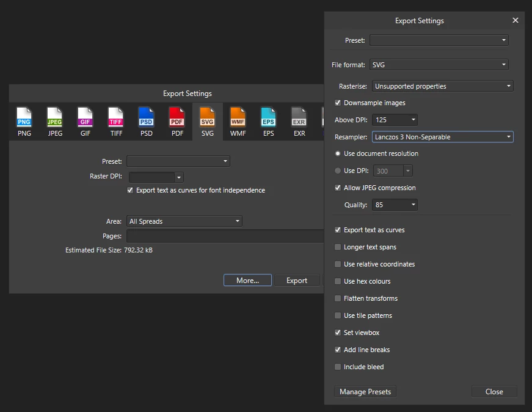Open the Quality dropdown showing 85
The width and height of the screenshot is (532, 412).
coord(395,205)
